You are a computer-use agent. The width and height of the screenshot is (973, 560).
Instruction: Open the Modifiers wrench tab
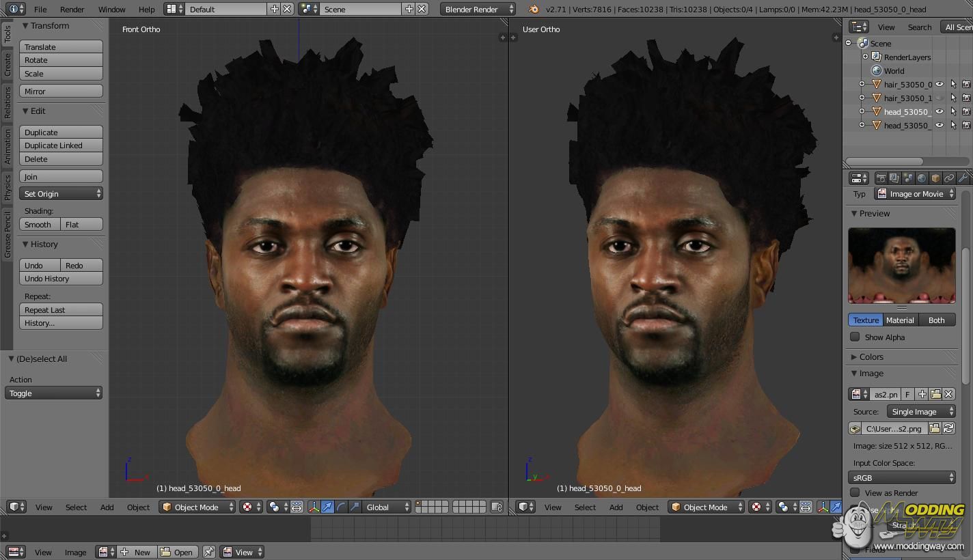[x=963, y=178]
